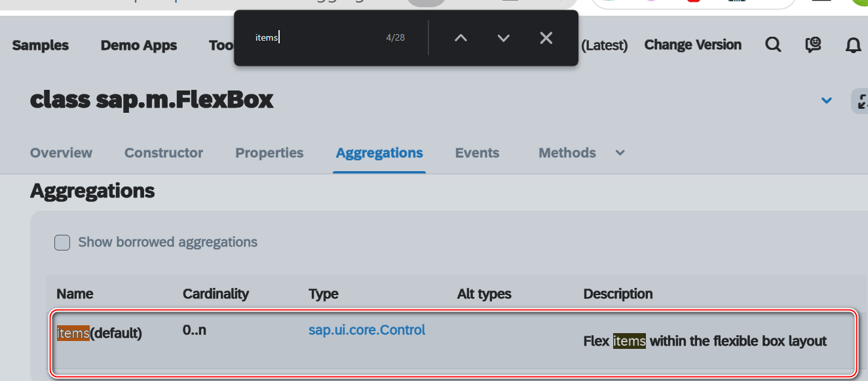
Task: Switch to the Overview tab
Action: click(x=61, y=153)
